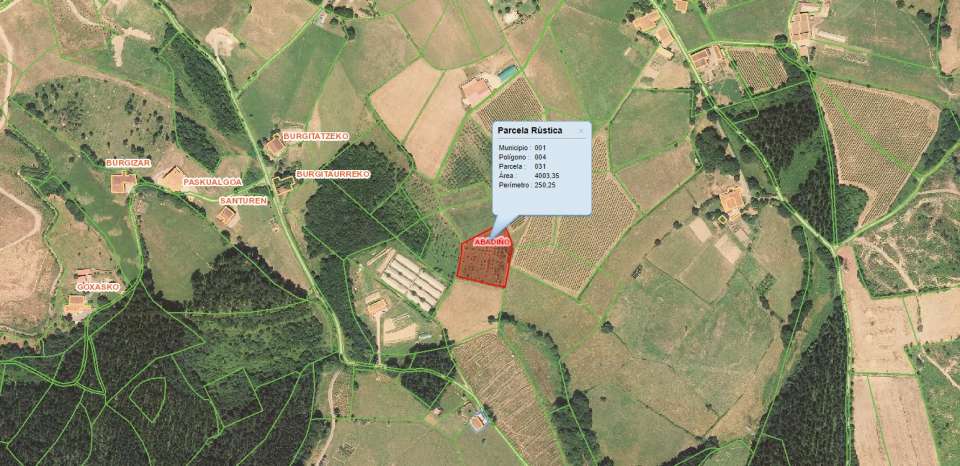Click the SANTUREN place label
This screenshot has width=960, height=466.
pyautogui.click(x=243, y=200)
